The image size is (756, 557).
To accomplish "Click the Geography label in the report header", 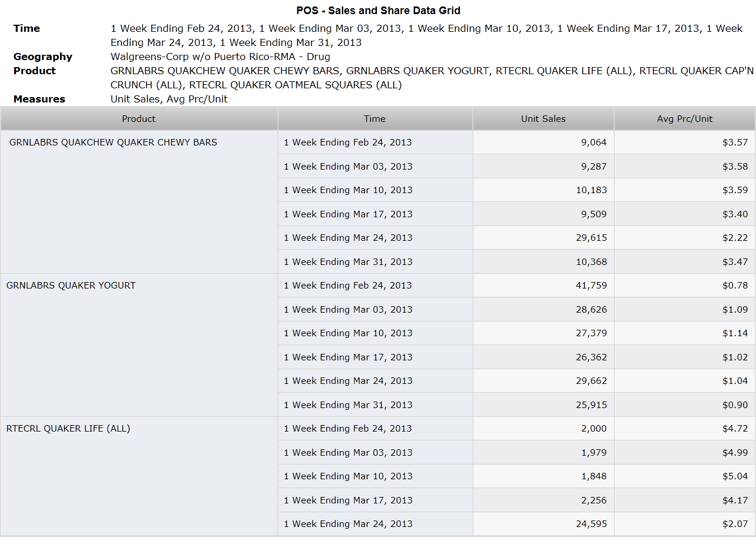I will click(x=43, y=57).
